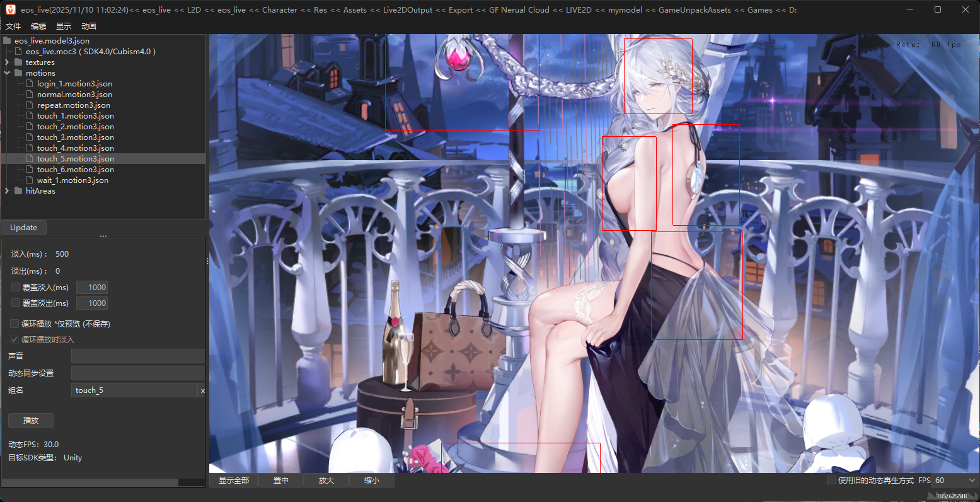
Task: Clear the group name with the x button
Action: tap(202, 390)
